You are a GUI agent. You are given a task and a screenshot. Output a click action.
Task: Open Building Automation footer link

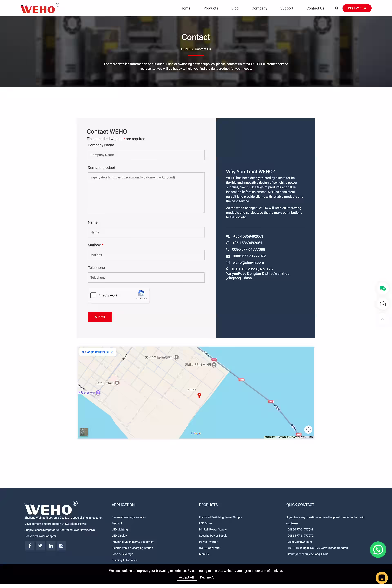coord(125,560)
